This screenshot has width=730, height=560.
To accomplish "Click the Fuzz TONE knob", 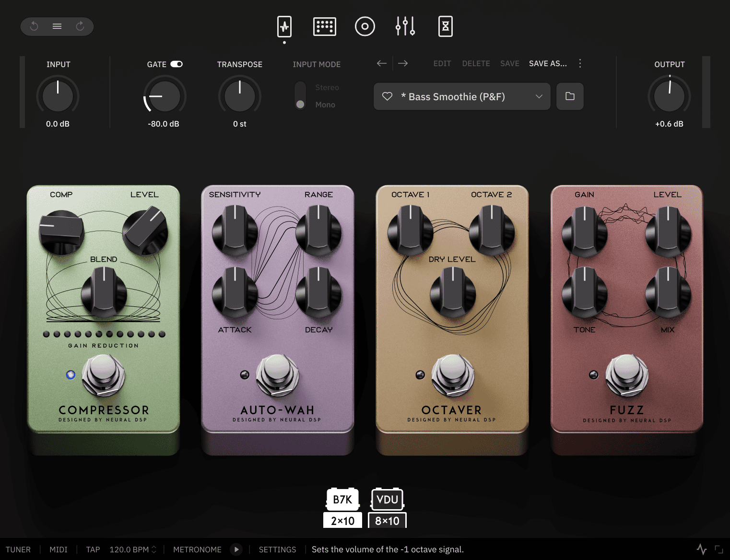I will (585, 292).
